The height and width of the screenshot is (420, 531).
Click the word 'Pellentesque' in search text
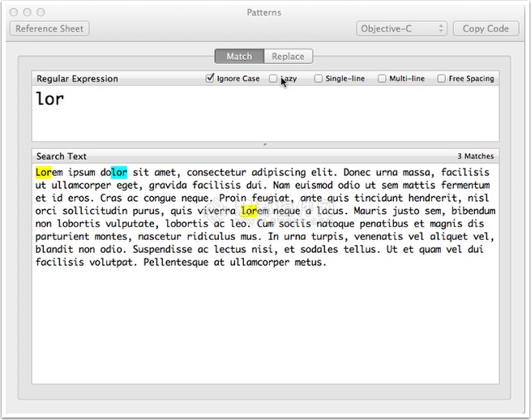click(x=176, y=262)
